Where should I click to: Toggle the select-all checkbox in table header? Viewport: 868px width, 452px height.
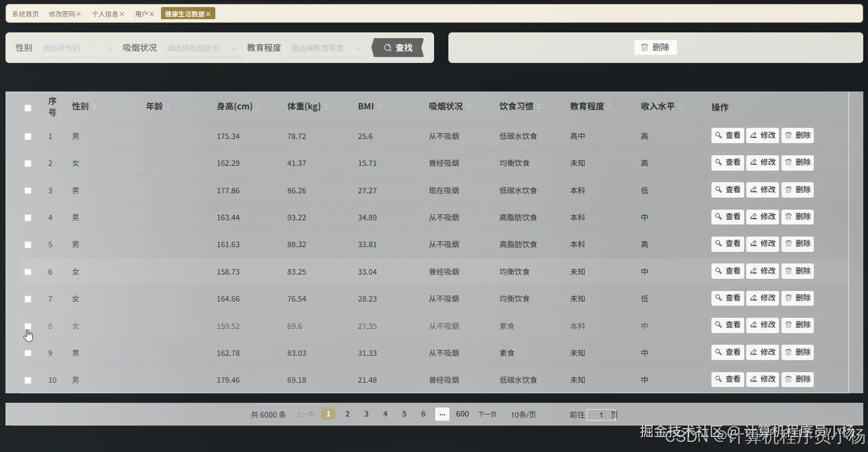[x=28, y=108]
